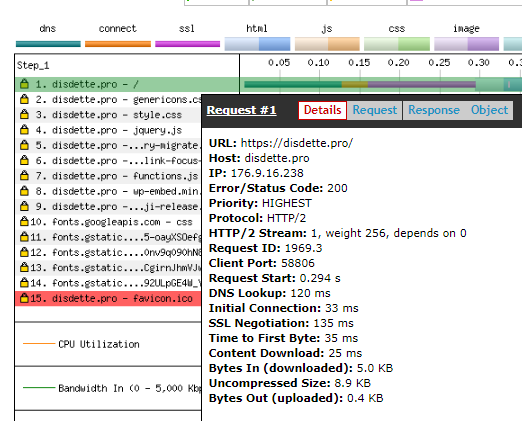Select request 3 style.css

click(x=108, y=115)
